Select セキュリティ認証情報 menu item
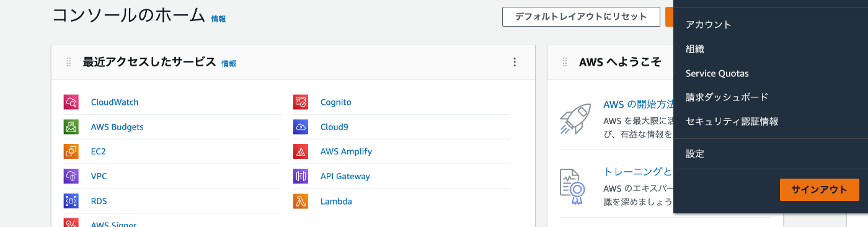Image resolution: width=868 pixels, height=227 pixels. pos(732,122)
